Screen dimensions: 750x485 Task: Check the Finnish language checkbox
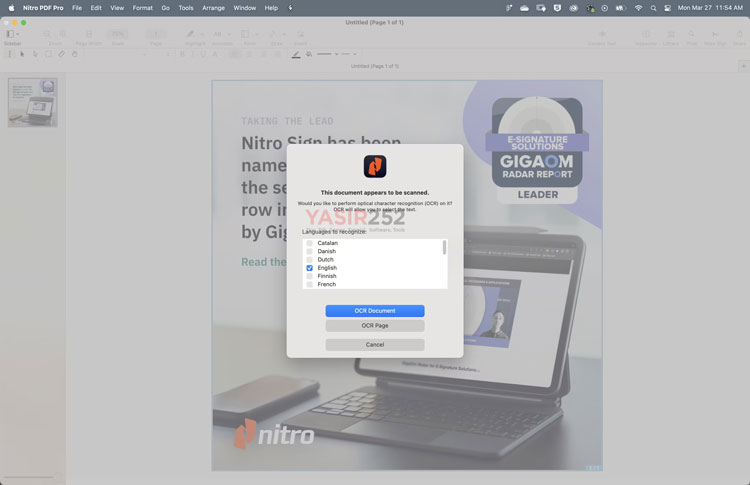309,276
